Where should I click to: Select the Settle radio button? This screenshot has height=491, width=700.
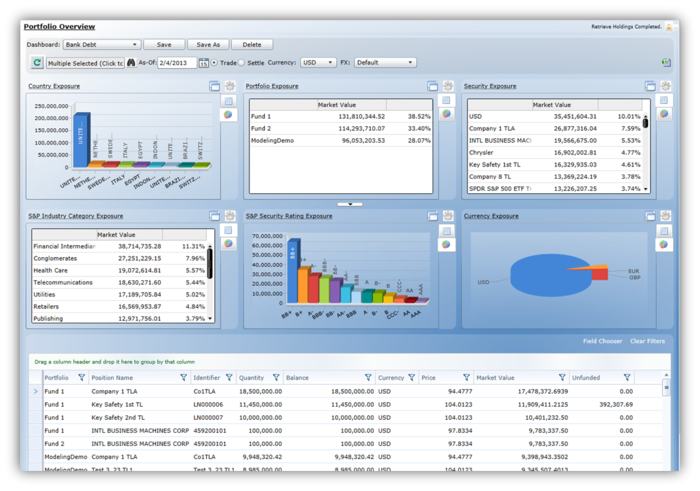point(242,63)
